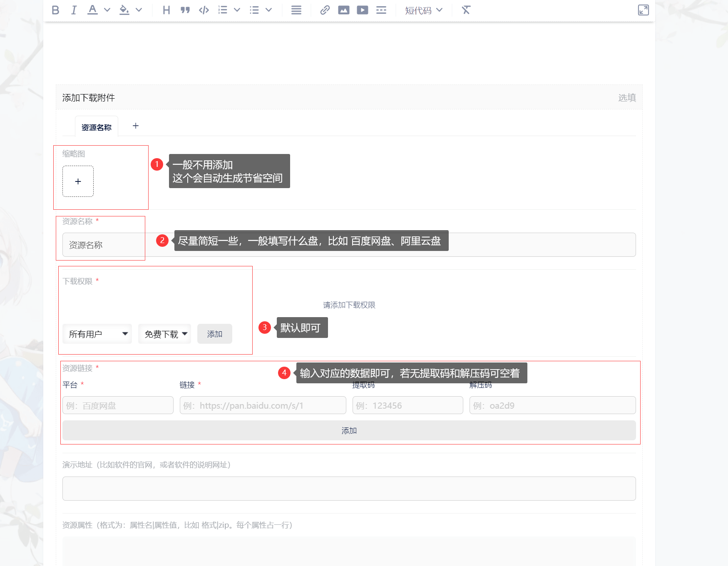Click the wide 添加 button under resource links
The image size is (728, 566).
(x=349, y=430)
